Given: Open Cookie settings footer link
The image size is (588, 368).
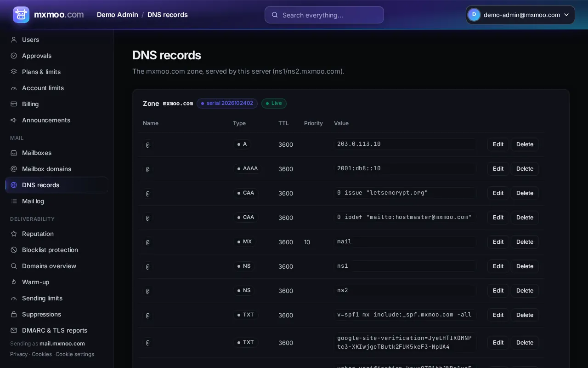Looking at the screenshot, I should pyautogui.click(x=75, y=354).
